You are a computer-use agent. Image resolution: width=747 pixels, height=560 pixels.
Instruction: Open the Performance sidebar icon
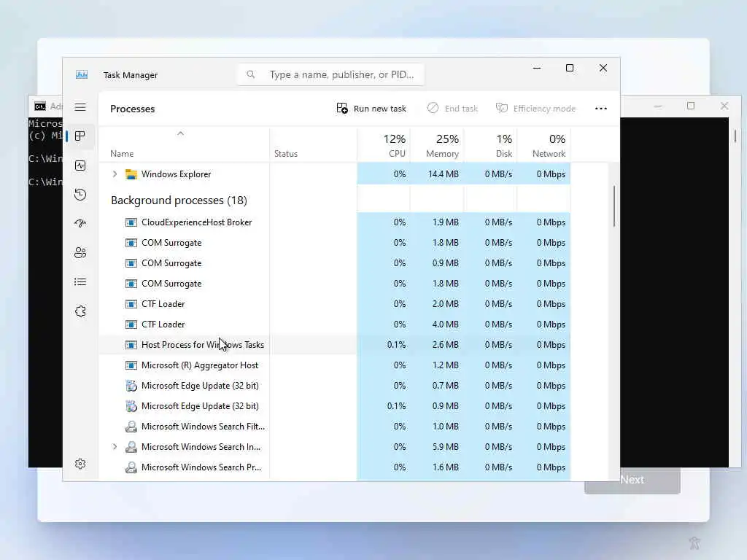click(80, 166)
